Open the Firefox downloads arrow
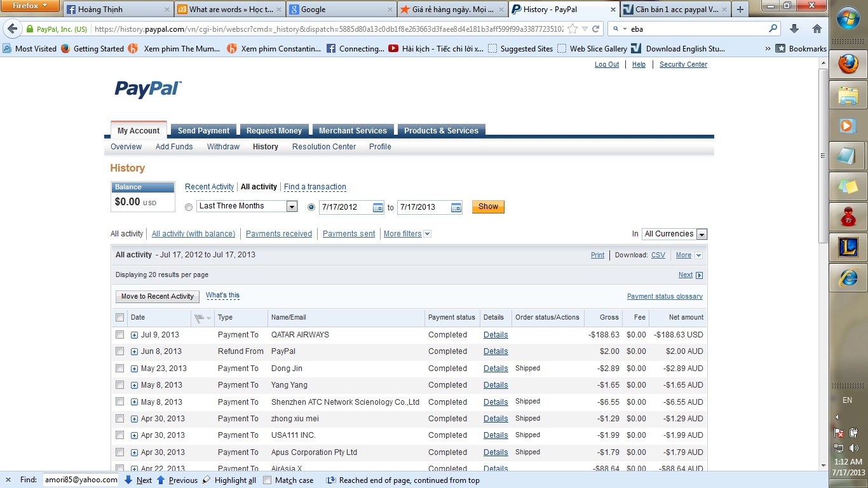The image size is (868, 488). (x=794, y=29)
